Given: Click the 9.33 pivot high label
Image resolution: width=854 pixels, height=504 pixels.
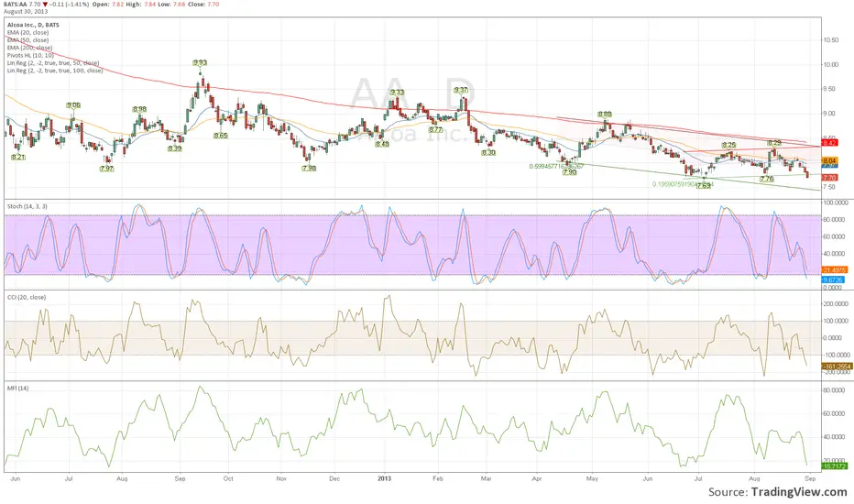Looking at the screenshot, I should point(398,93).
